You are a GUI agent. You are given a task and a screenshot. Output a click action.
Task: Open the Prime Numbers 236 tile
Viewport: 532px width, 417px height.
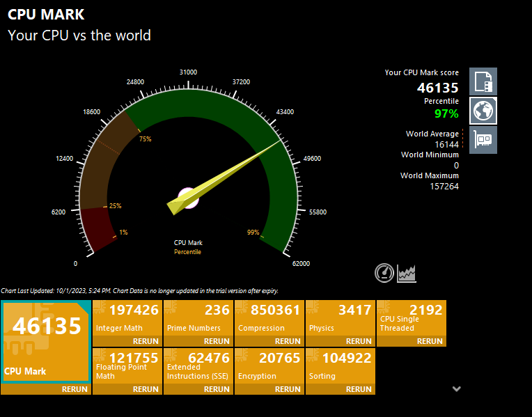(x=198, y=318)
